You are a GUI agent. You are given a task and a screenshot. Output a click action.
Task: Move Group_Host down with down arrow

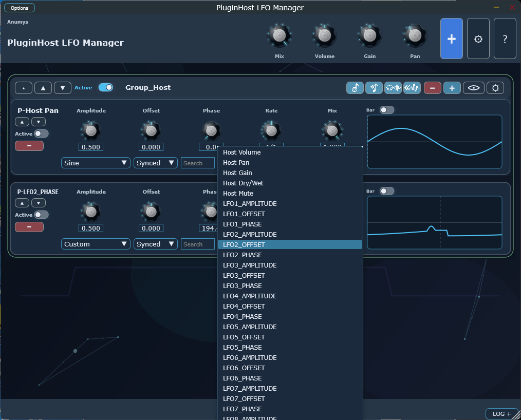(x=63, y=88)
